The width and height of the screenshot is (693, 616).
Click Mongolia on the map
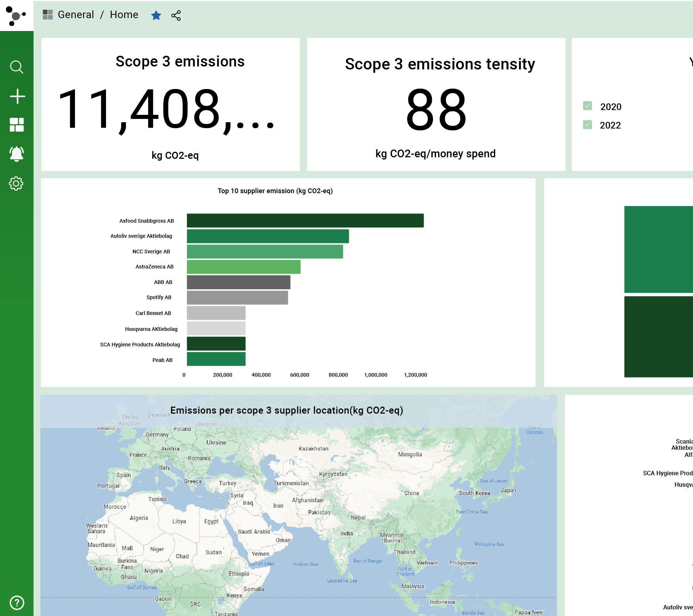pos(410,455)
